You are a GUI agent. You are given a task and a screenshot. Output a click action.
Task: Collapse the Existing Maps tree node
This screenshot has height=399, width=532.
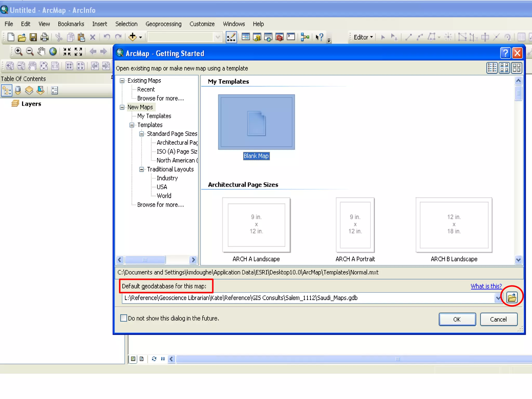click(x=122, y=81)
